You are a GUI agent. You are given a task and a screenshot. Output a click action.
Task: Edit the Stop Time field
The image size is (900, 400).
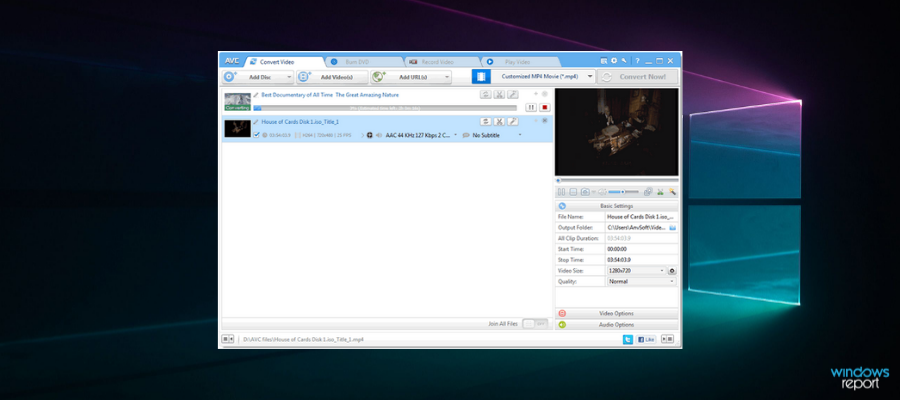[642, 260]
